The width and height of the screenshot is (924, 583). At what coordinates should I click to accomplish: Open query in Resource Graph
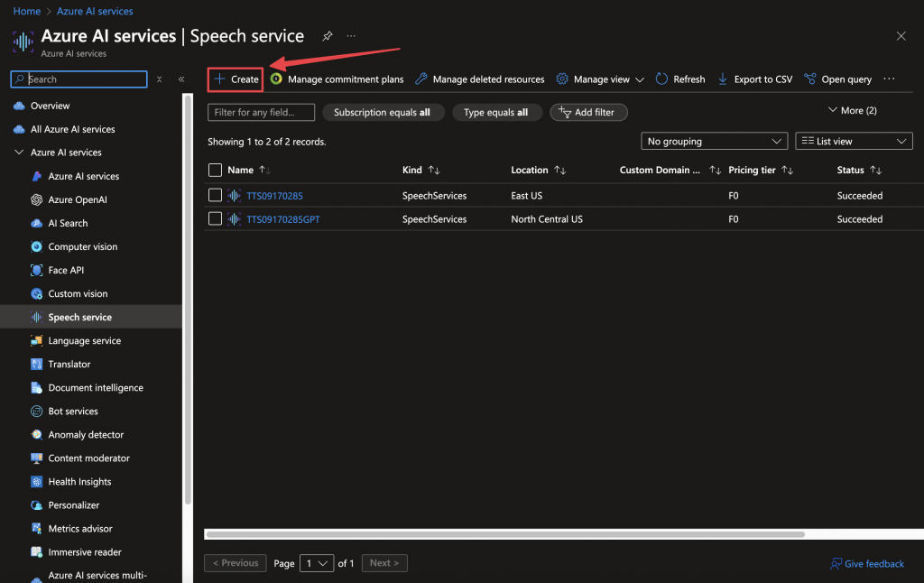pyautogui.click(x=838, y=79)
